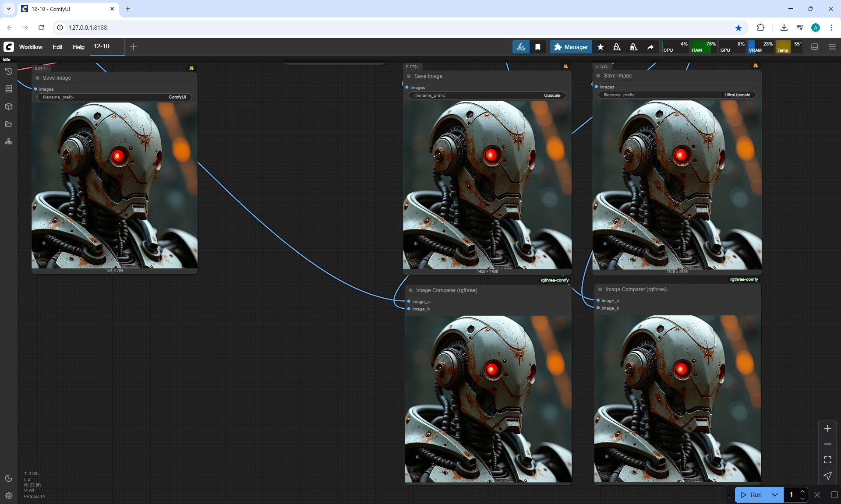Open the model library cube icon

(x=8, y=106)
